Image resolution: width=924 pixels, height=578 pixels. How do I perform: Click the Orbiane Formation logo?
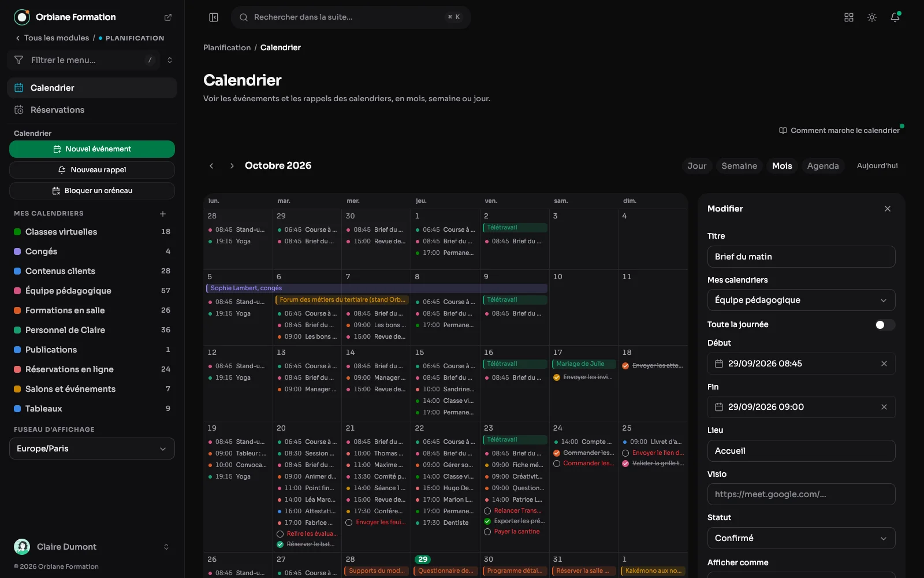coord(22,17)
